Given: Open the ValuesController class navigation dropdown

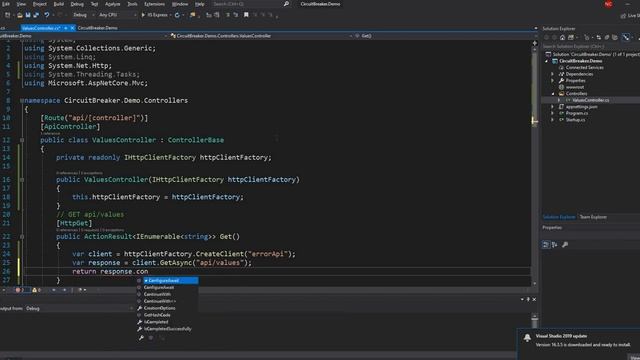Looking at the screenshot, I should (x=261, y=36).
